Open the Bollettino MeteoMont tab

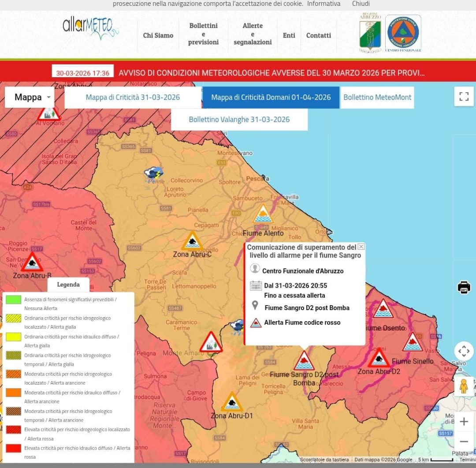(x=377, y=97)
